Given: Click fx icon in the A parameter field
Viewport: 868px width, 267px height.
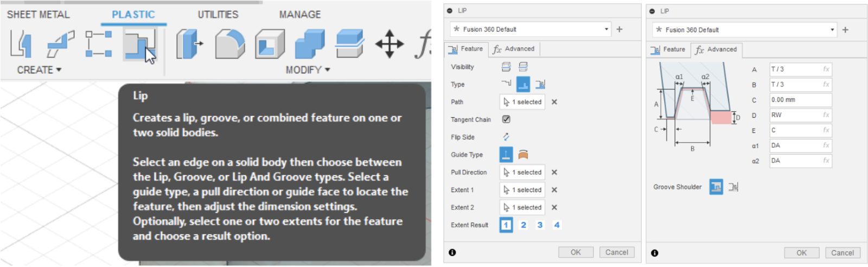Looking at the screenshot, I should [826, 69].
